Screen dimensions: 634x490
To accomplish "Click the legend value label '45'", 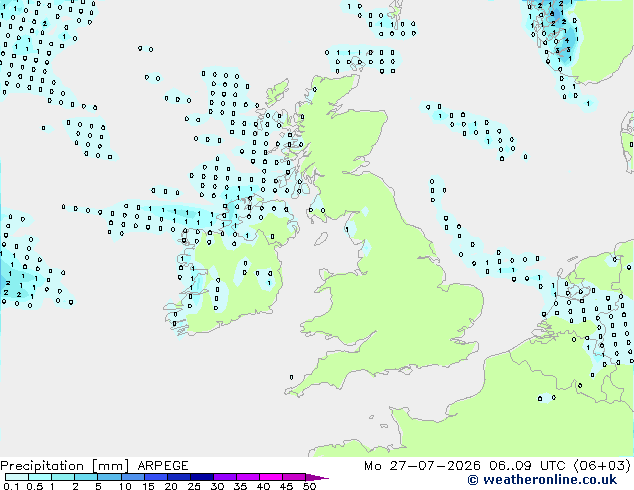I will [286, 486].
